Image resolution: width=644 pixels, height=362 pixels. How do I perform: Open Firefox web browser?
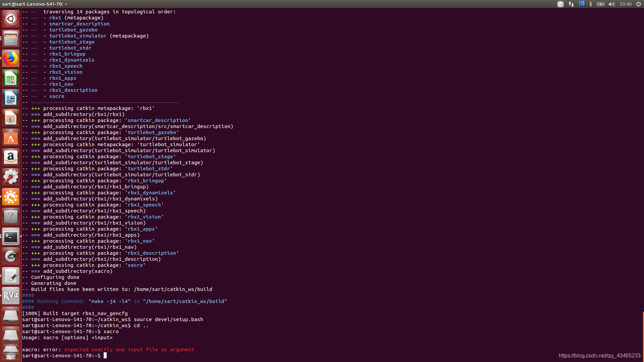click(x=11, y=58)
